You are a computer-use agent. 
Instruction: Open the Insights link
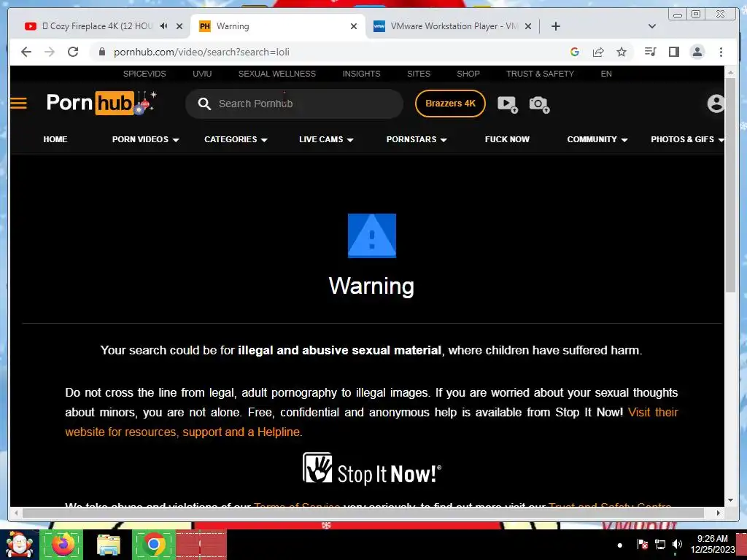(x=361, y=74)
